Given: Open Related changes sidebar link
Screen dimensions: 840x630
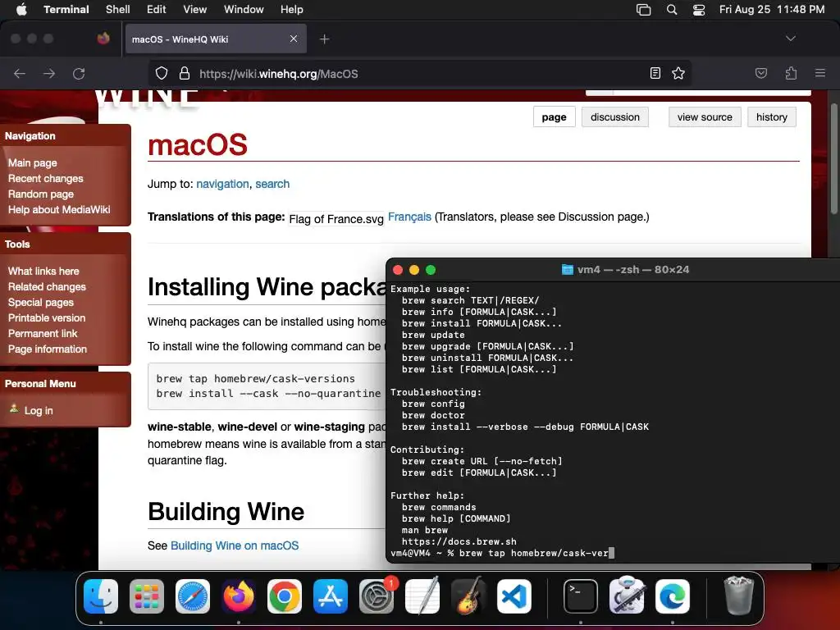Looking at the screenshot, I should click(47, 286).
